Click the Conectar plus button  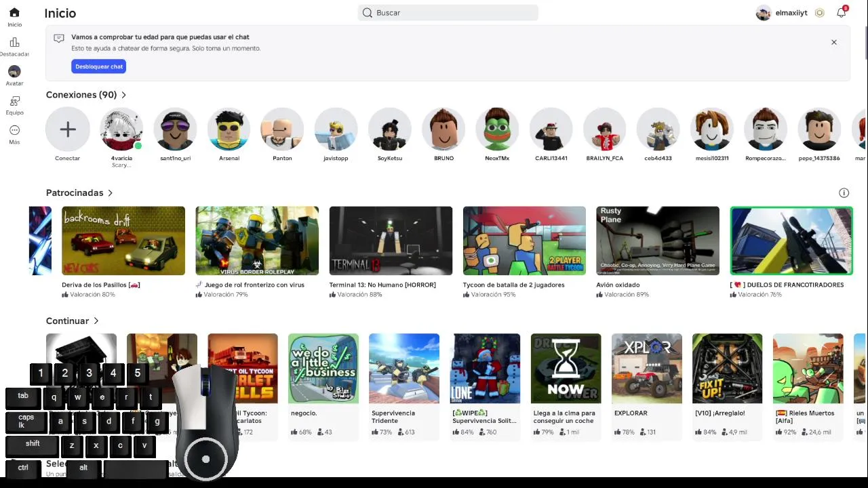(68, 129)
